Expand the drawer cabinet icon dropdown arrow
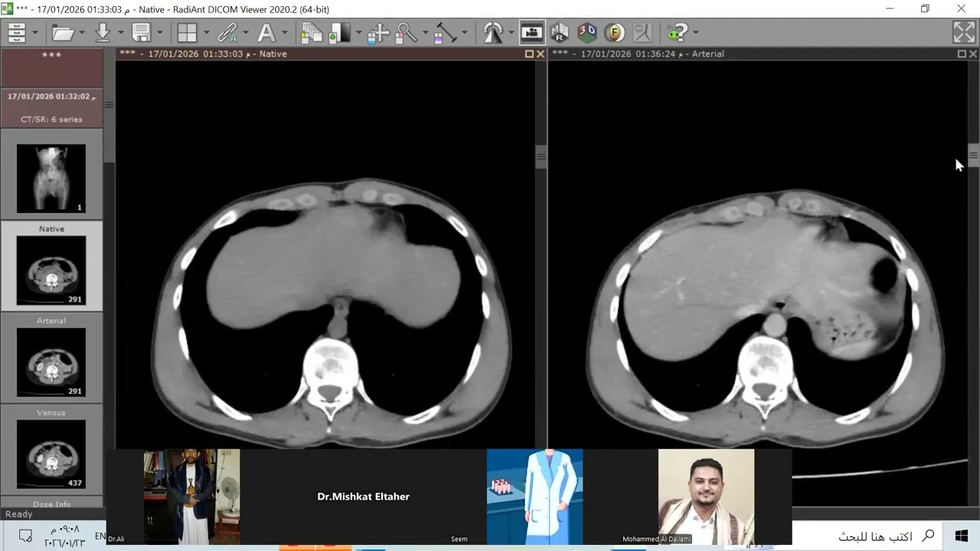Screen dimensions: 980x551 (35, 33)
